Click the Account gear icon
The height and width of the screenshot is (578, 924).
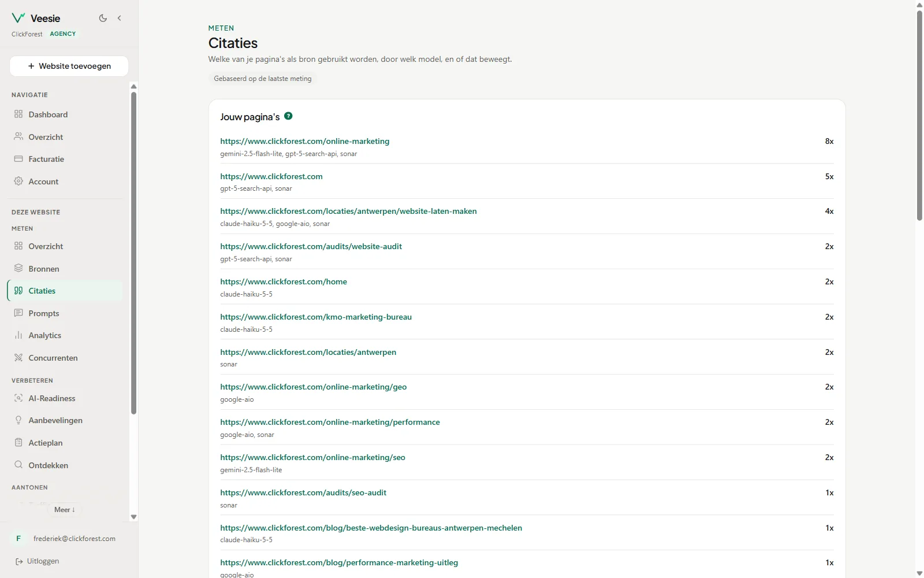click(18, 181)
